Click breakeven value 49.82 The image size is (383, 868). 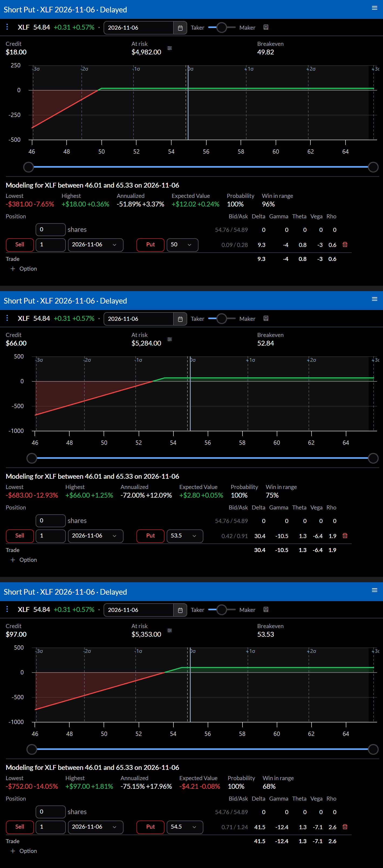pos(265,52)
